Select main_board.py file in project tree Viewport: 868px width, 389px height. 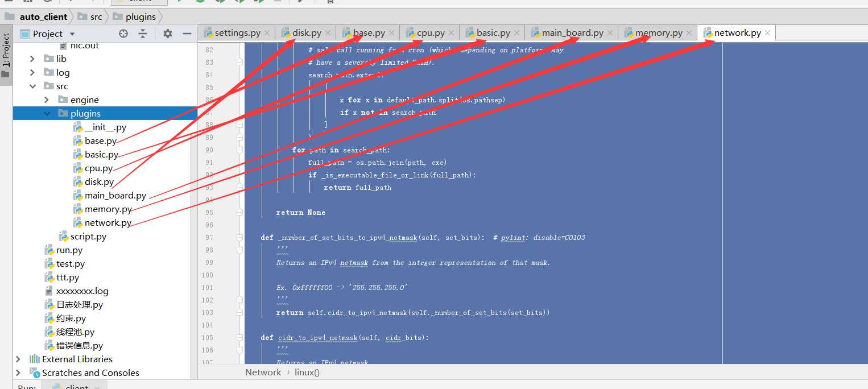(115, 195)
